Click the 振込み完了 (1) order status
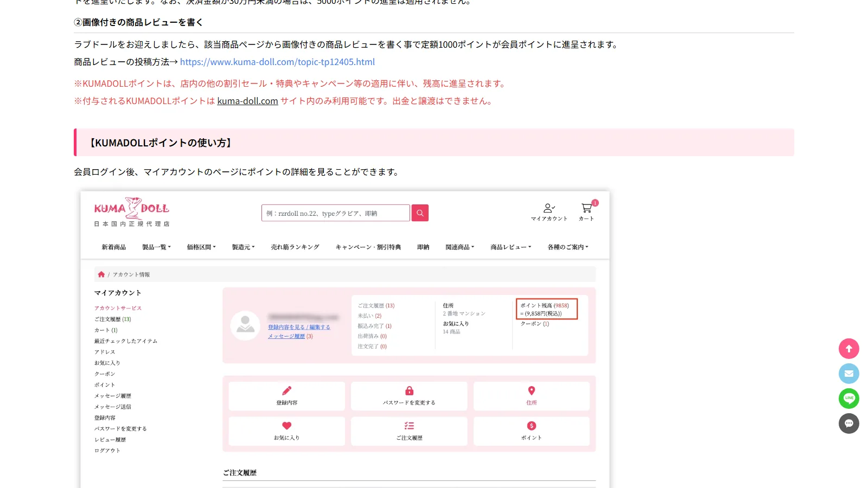The image size is (868, 488). [x=374, y=326]
